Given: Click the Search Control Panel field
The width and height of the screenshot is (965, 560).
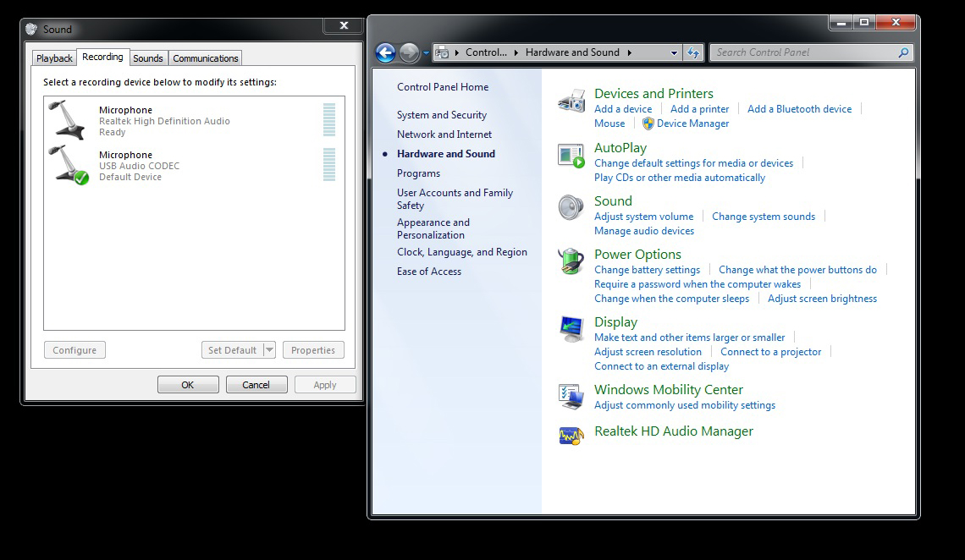Looking at the screenshot, I should [804, 52].
